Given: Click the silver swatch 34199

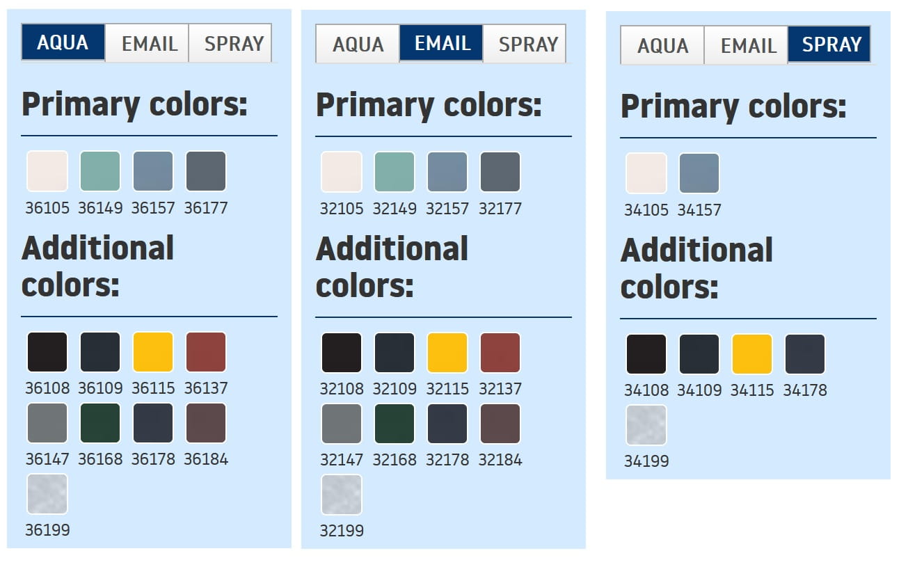Looking at the screenshot, I should (x=646, y=425).
